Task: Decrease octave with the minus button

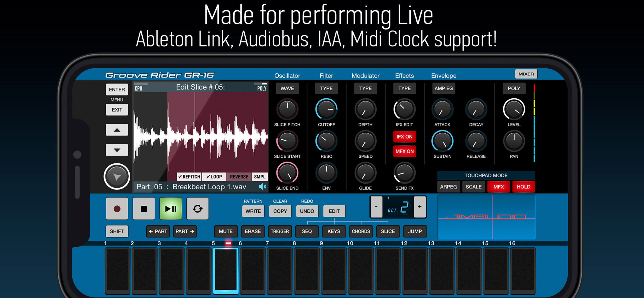Action: (376, 207)
